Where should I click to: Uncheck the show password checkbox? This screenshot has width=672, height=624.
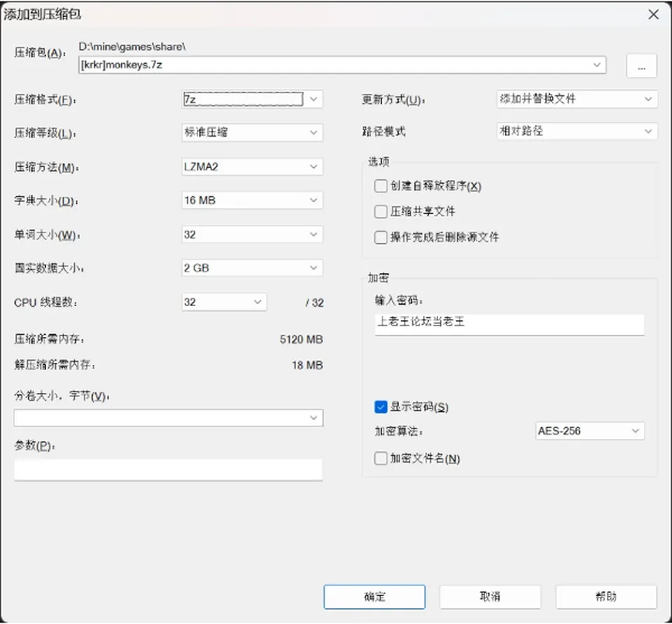(381, 407)
